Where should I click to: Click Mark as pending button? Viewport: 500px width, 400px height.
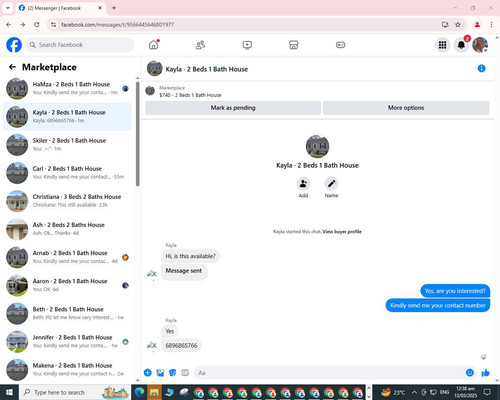pyautogui.click(x=233, y=108)
